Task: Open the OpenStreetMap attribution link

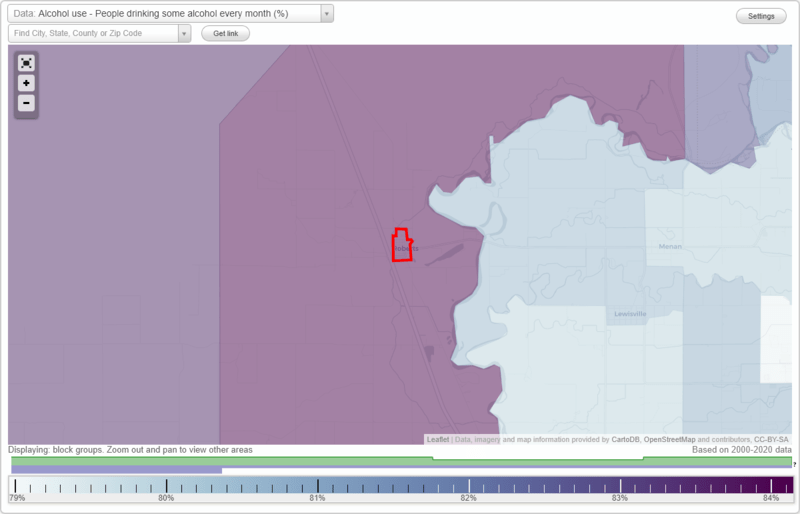Action: (x=669, y=439)
